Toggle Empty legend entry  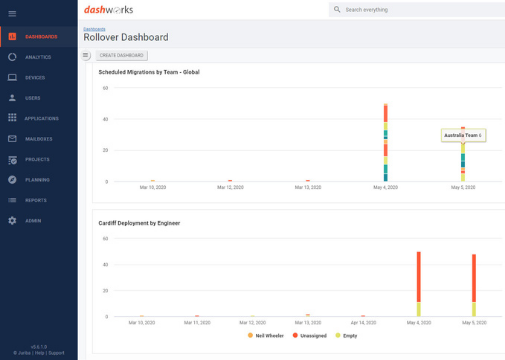click(346, 335)
